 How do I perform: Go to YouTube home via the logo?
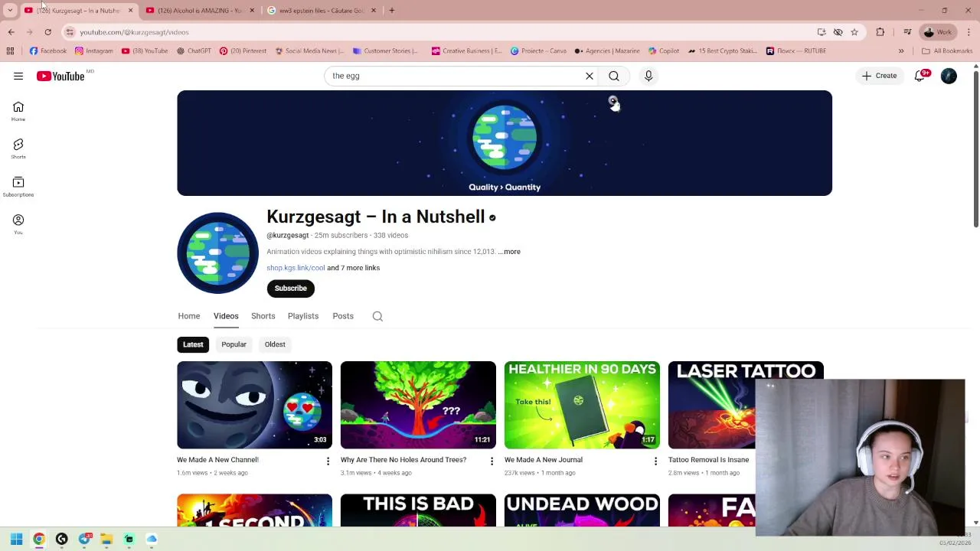pos(60,76)
